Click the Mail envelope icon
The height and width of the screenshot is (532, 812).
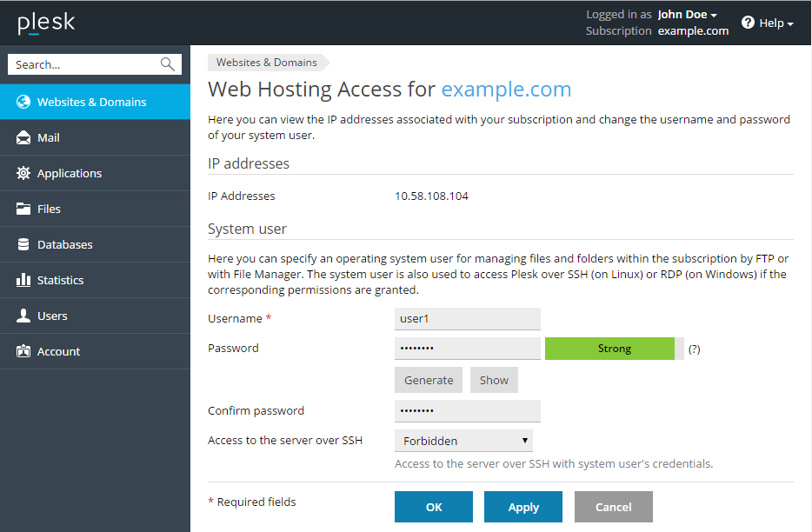pyautogui.click(x=23, y=137)
